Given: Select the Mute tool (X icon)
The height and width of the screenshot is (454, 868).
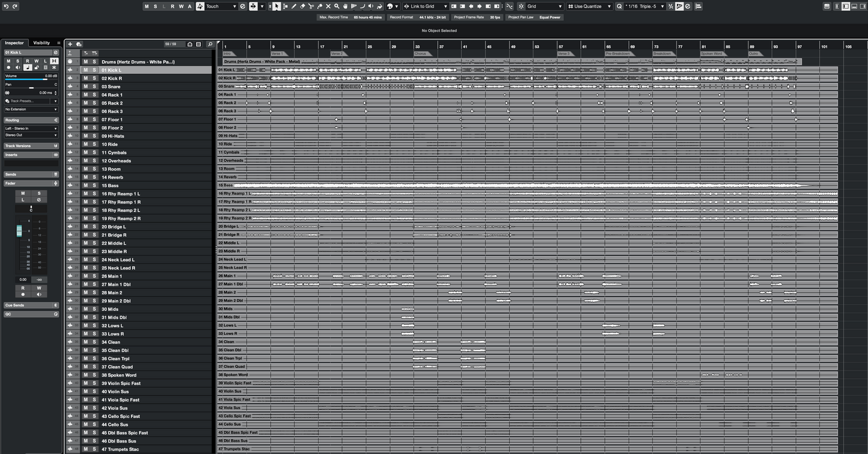Looking at the screenshot, I should pos(328,6).
